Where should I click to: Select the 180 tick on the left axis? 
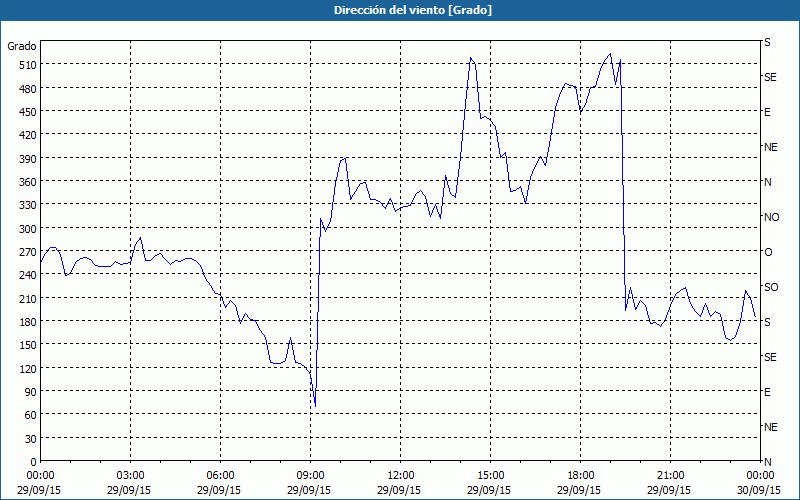click(28, 322)
